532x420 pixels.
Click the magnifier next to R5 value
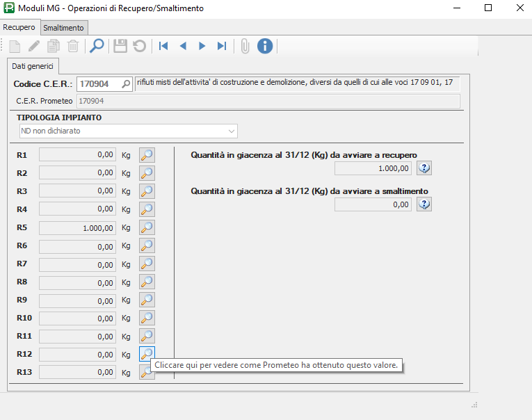click(x=147, y=227)
